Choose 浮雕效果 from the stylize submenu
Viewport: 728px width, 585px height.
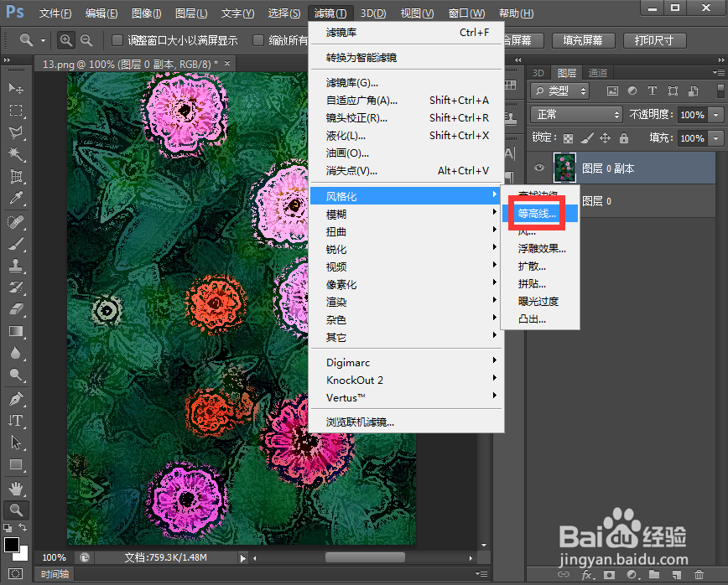pyautogui.click(x=543, y=248)
